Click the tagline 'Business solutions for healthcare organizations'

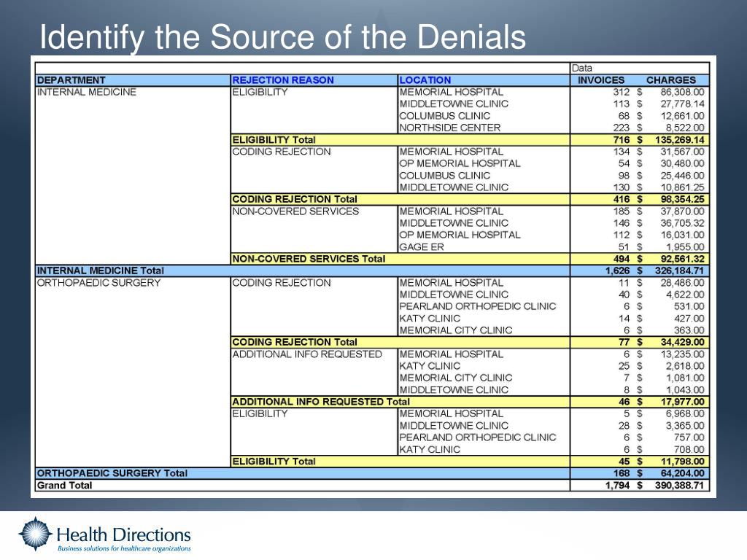124,548
